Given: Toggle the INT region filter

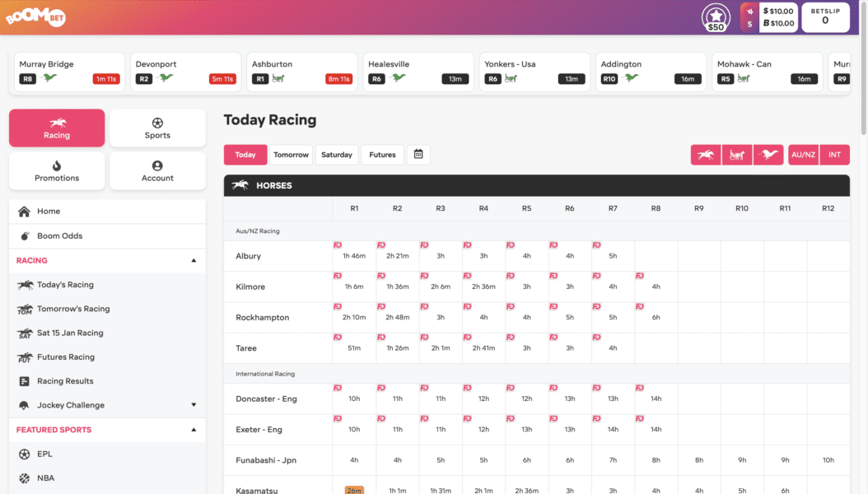Looking at the screenshot, I should click(x=834, y=154).
